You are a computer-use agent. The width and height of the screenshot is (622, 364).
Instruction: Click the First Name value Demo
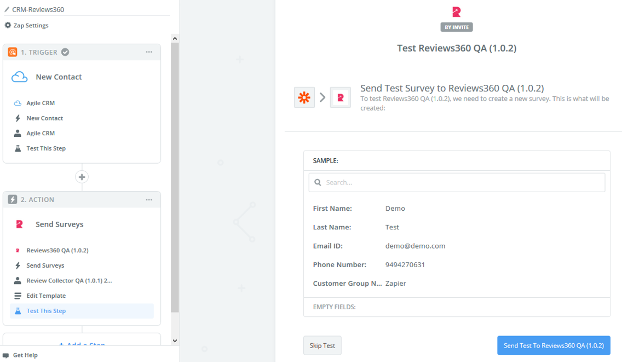tap(395, 208)
